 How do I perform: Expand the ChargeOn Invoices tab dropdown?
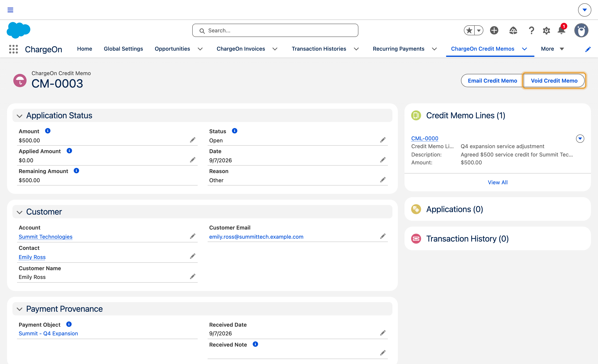point(275,49)
